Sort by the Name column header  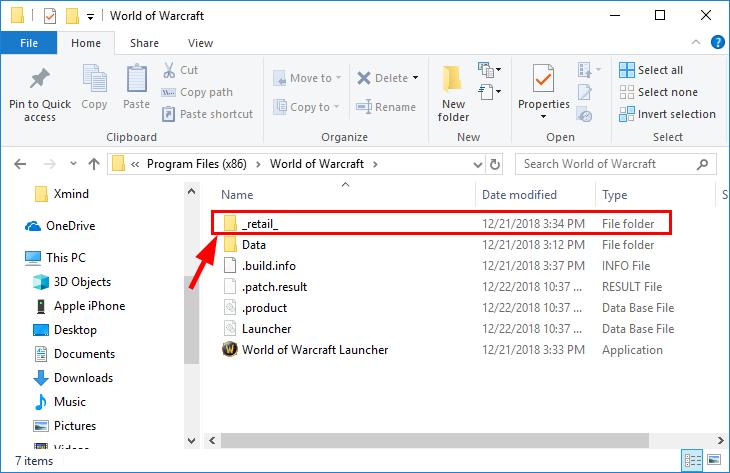[x=237, y=195]
